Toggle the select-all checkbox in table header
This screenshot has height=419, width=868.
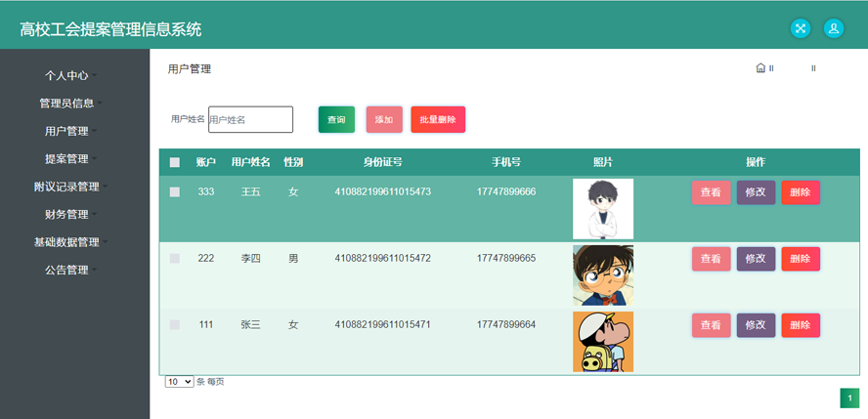tap(174, 162)
